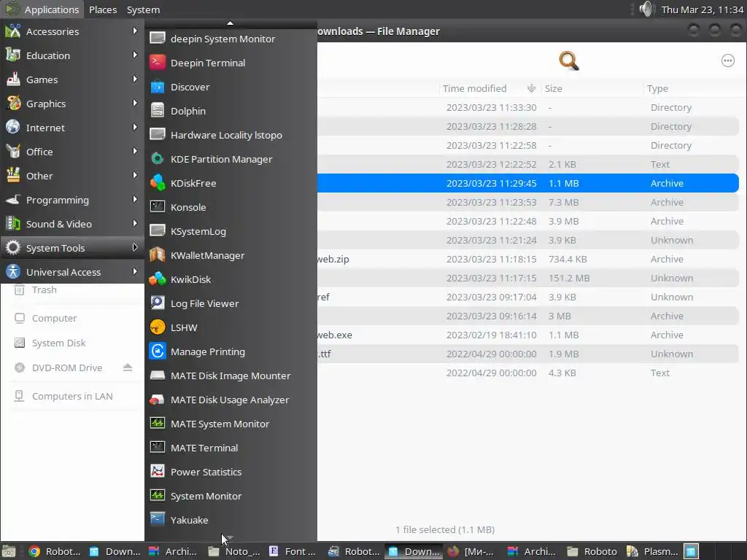Launch Konsole terminal

(x=231, y=207)
